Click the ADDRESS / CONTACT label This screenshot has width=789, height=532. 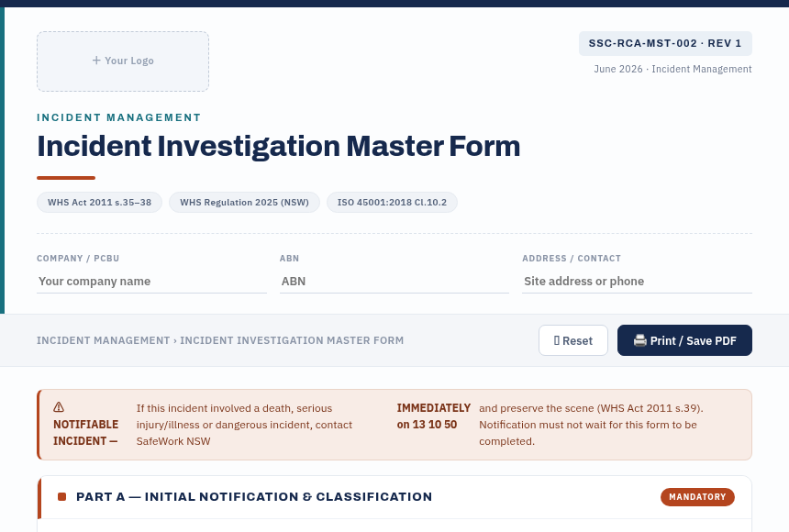tap(572, 258)
